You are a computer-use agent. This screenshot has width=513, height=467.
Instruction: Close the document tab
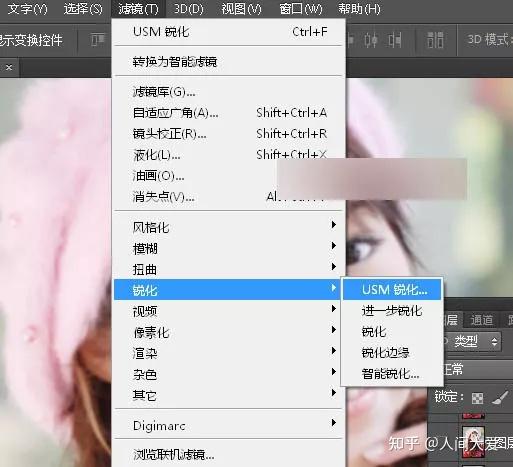(x=9, y=68)
